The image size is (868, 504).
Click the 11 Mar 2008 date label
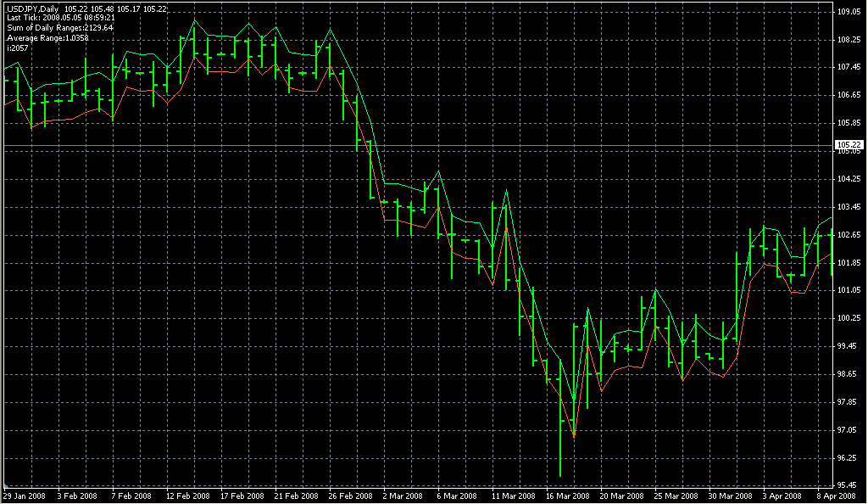514,496
